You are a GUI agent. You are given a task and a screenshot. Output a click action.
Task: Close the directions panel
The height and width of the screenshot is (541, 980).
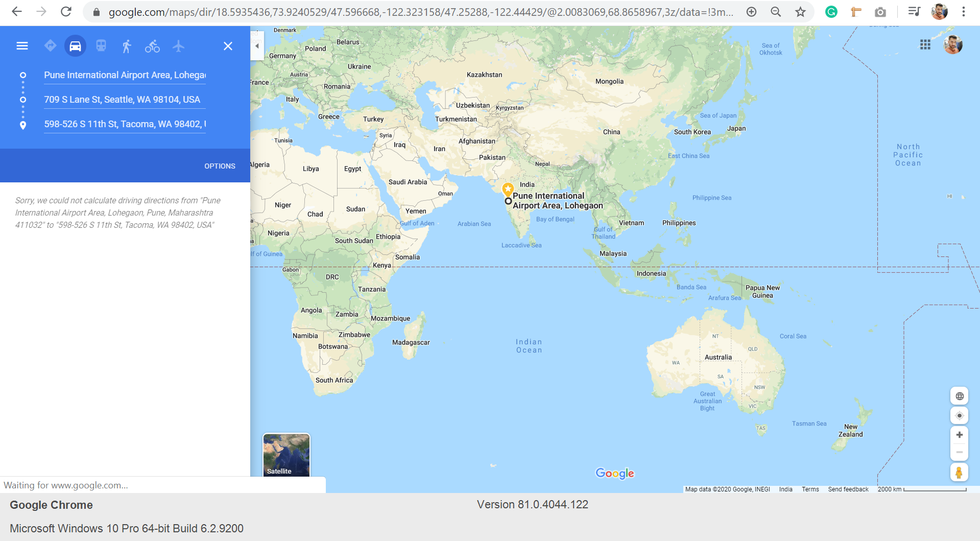tap(228, 46)
